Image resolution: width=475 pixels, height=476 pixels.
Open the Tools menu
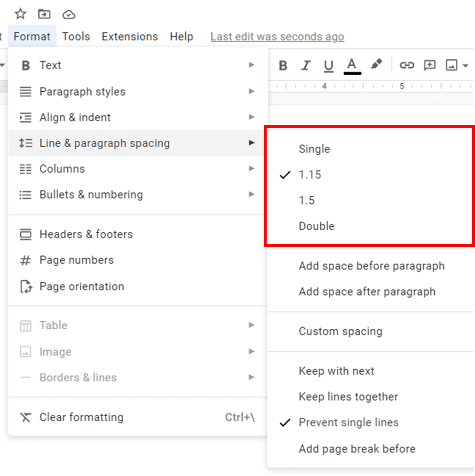click(76, 36)
